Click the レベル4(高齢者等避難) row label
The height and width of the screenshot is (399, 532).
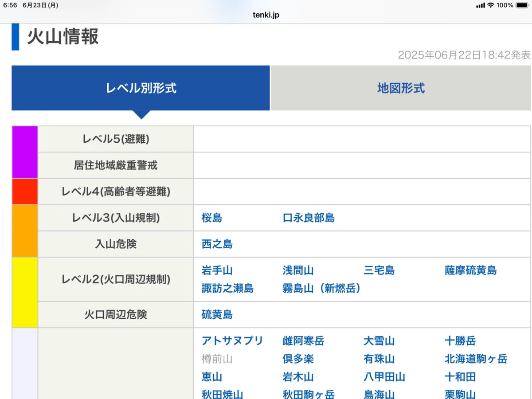click(116, 192)
